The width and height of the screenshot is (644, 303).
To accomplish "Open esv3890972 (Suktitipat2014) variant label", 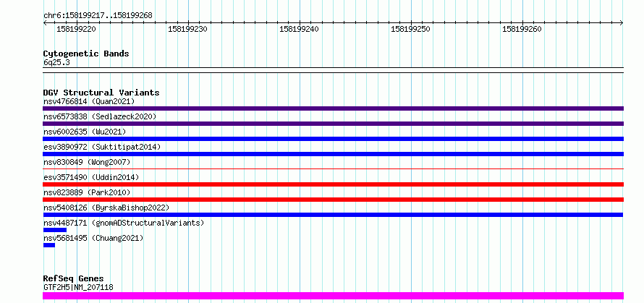I will (x=102, y=147).
